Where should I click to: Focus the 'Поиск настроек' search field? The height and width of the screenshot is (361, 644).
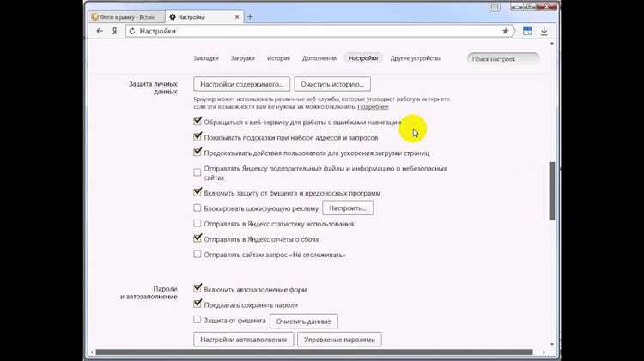pos(503,58)
